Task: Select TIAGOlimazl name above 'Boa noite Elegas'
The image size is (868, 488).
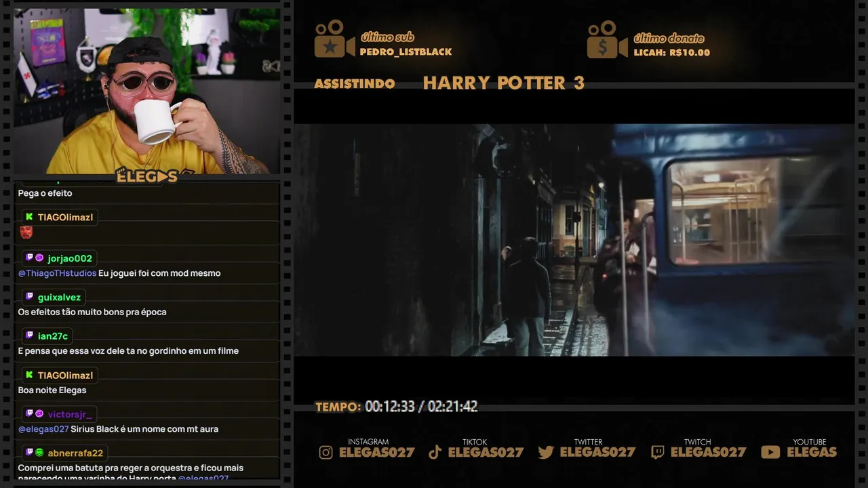Action: [65, 375]
